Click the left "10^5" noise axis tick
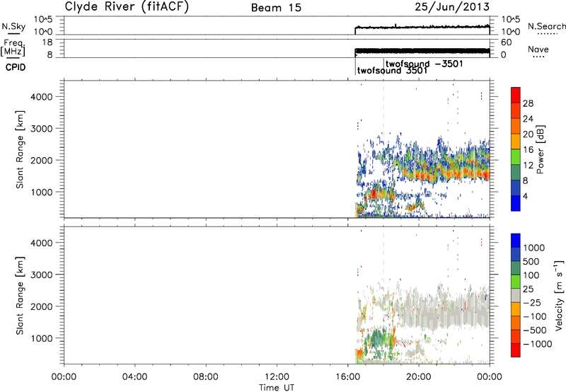Screen dimensions: 566x392 click(x=43, y=20)
